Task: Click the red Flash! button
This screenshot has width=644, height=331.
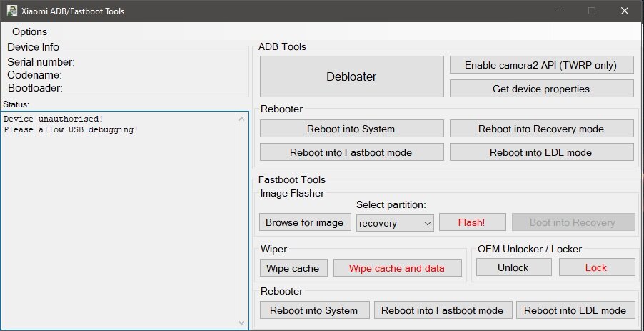Action: coord(473,222)
